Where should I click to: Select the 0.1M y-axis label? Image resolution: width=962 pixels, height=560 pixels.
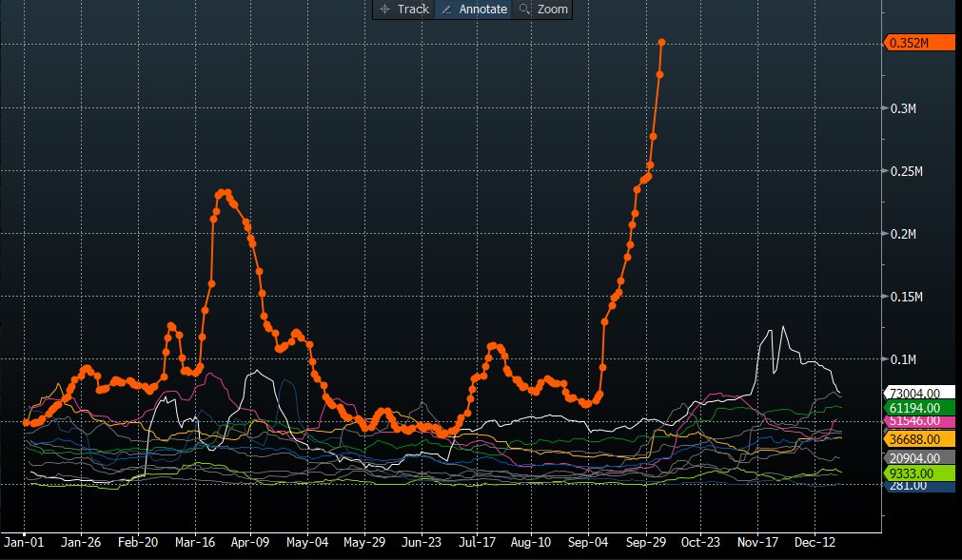point(903,359)
